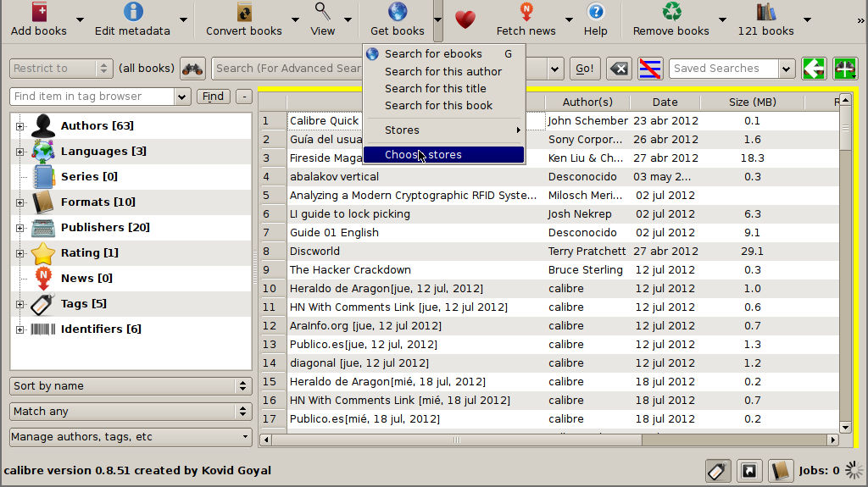868x487 pixels.
Task: Expand the toolbar overflow chevron
Action: (861, 20)
